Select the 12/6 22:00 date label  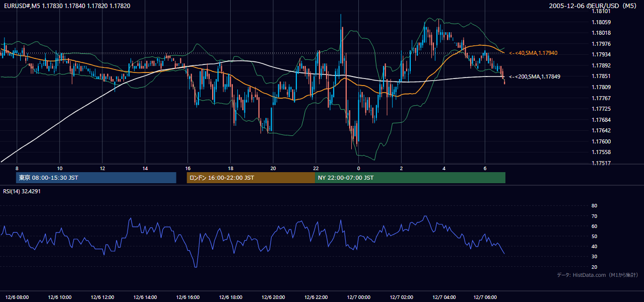[x=316, y=297]
